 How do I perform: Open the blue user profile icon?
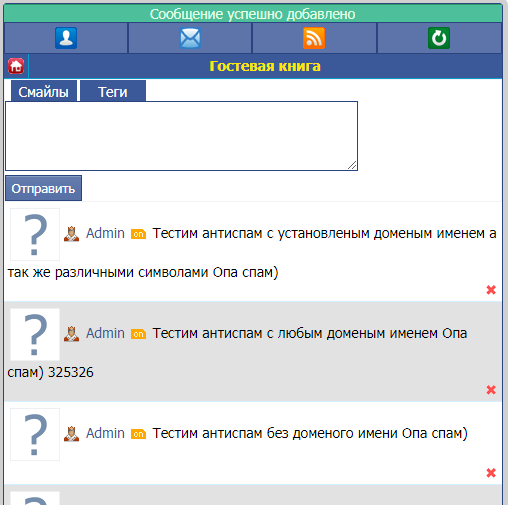(66, 38)
